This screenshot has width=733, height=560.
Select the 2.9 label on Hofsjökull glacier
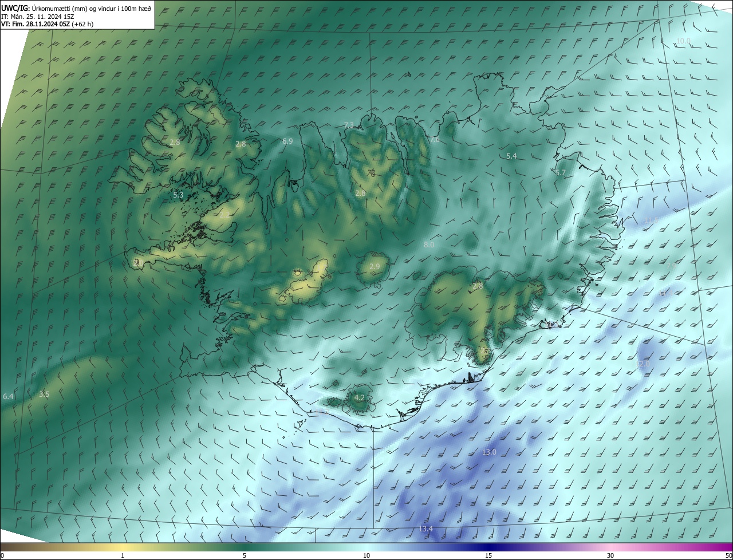(x=375, y=267)
